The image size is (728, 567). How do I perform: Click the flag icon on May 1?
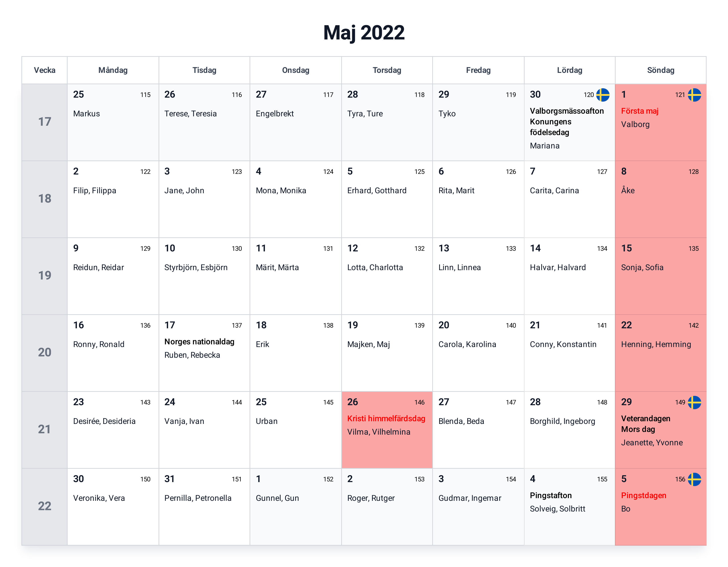(694, 95)
